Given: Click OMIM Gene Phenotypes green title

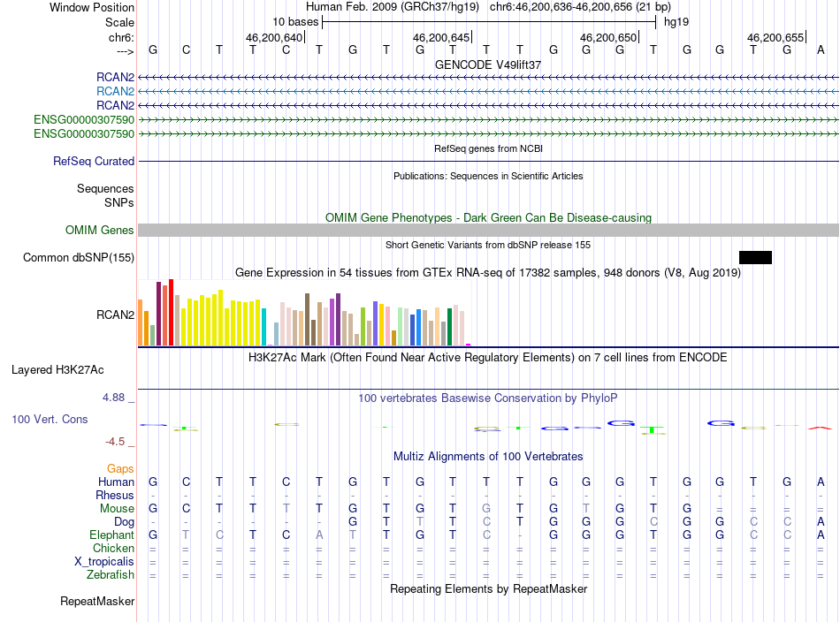Looking at the screenshot, I should tap(489, 218).
